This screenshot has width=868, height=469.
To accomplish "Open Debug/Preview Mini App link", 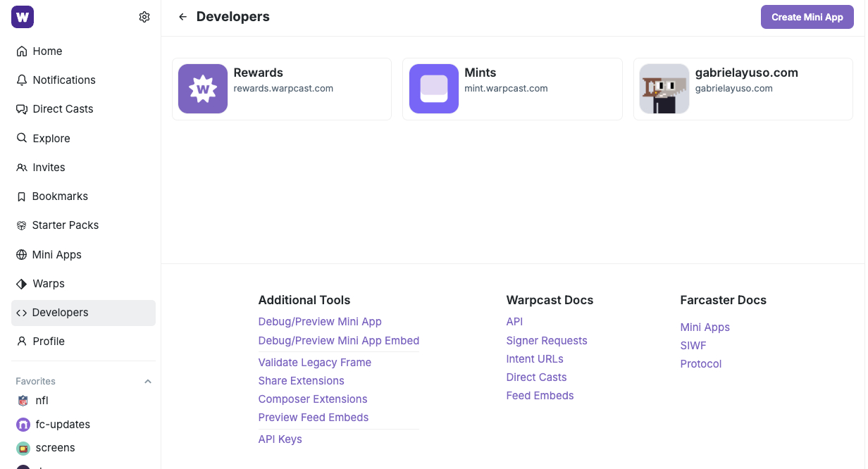I will [320, 322].
